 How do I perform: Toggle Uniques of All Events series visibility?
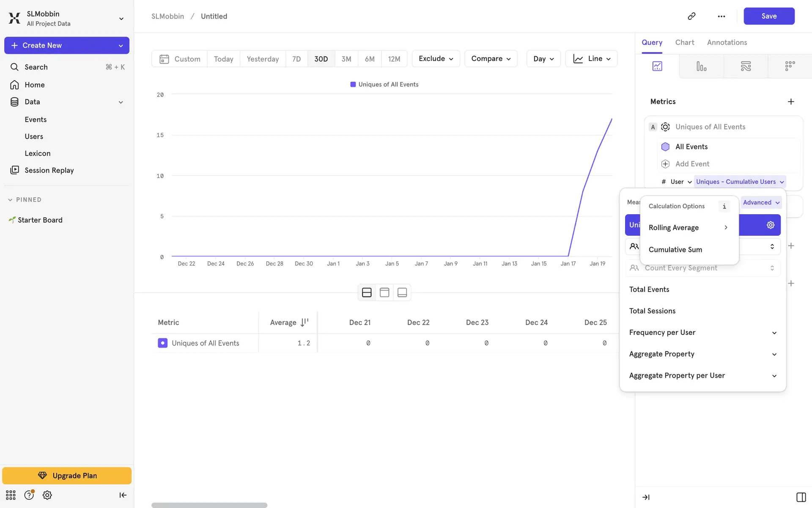click(x=162, y=343)
